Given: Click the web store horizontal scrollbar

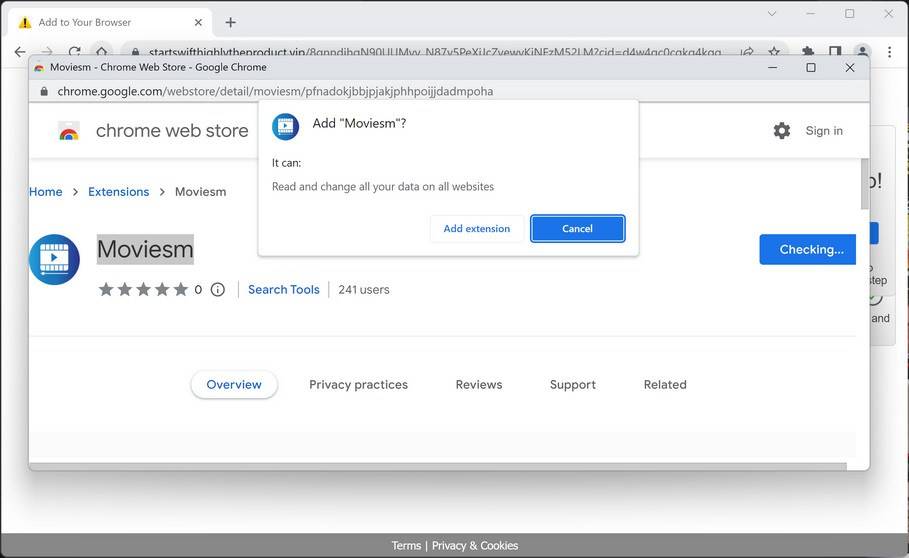Looking at the screenshot, I should [x=438, y=466].
